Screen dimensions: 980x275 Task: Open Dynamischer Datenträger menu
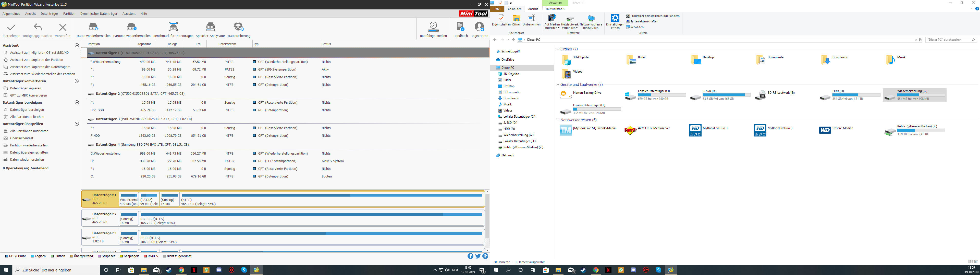99,14
